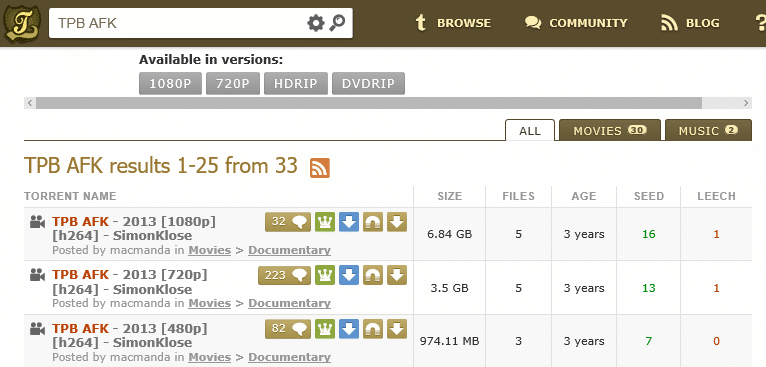Image resolution: width=766 pixels, height=367 pixels.
Task: Switch to the MUSIC tab
Action: tap(708, 130)
